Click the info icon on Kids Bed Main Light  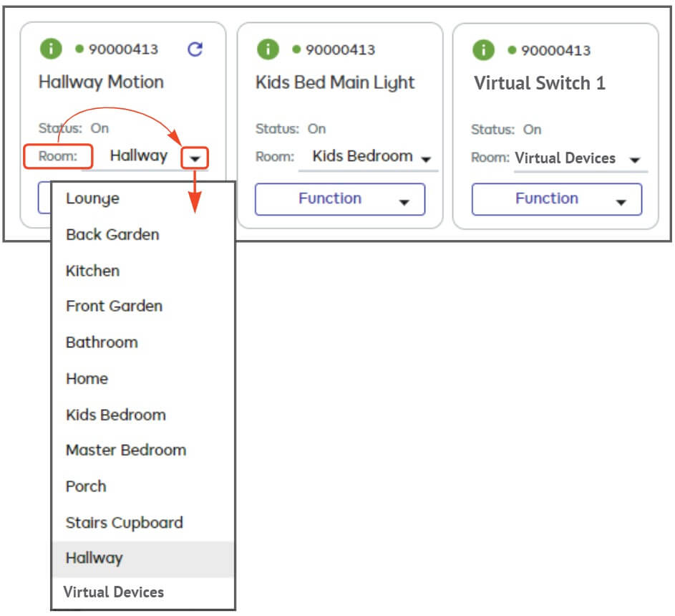pyautogui.click(x=268, y=49)
